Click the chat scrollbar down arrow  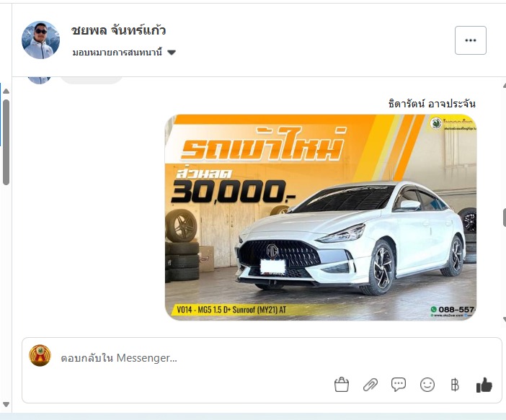505,319
